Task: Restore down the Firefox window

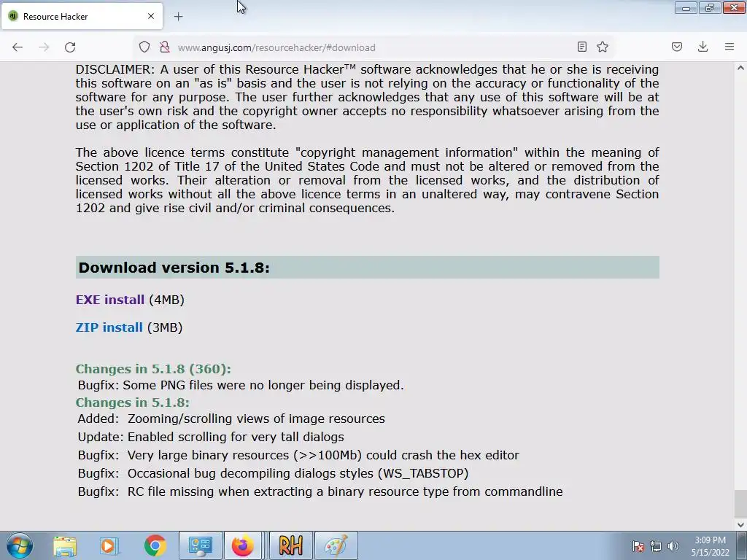Action: tap(710, 8)
